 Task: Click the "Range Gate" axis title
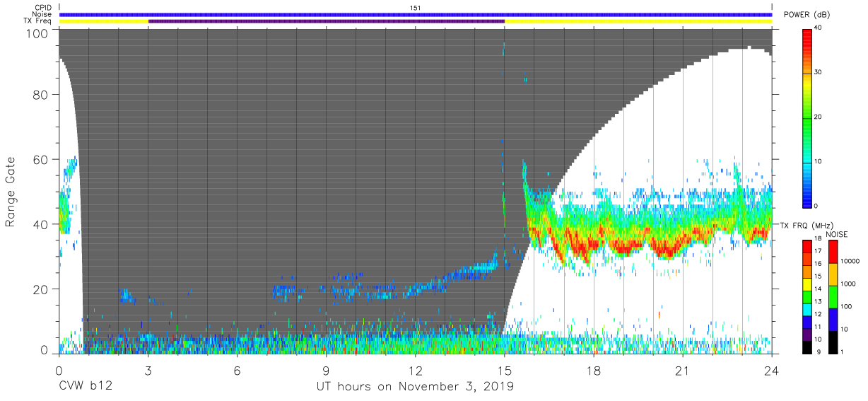click(x=11, y=193)
